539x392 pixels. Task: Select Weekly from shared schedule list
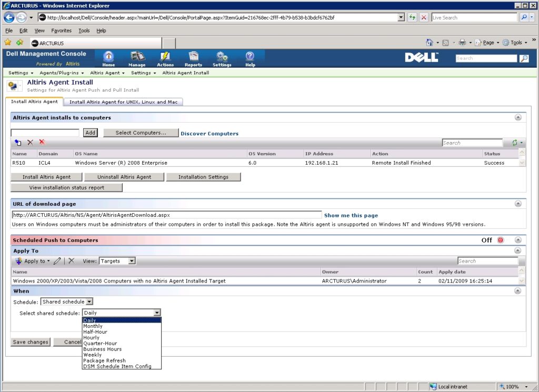coord(92,355)
